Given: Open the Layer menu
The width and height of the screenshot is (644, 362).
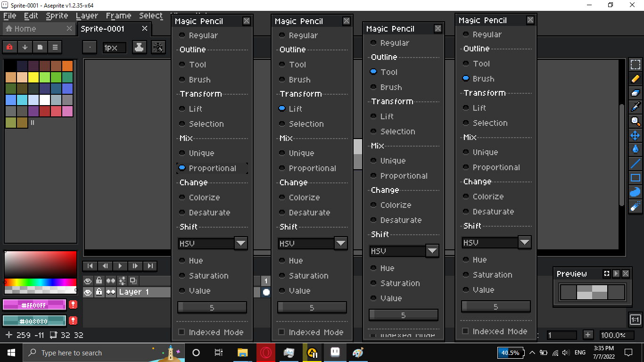Looking at the screenshot, I should (x=87, y=16).
